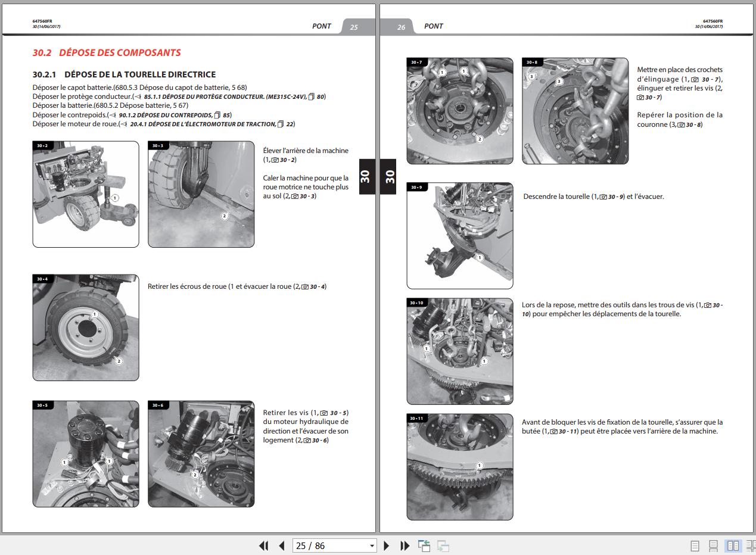The image size is (756, 555).
Task: Click the photo 30-8 of ring position
Action: (x=575, y=111)
